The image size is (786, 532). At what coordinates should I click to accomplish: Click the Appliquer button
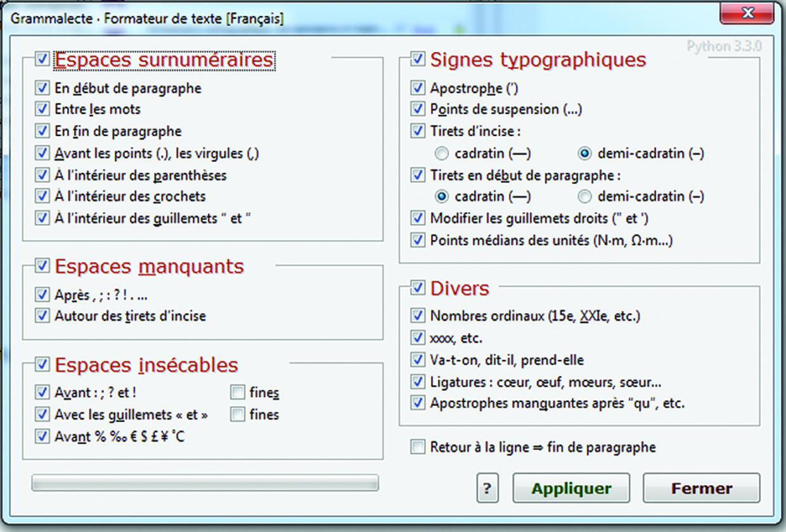571,488
